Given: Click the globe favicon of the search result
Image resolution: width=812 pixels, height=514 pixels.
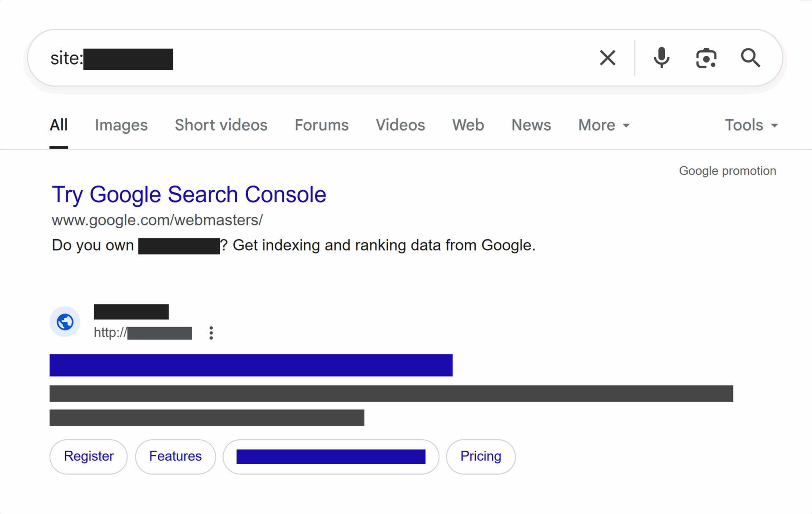Looking at the screenshot, I should click(65, 322).
